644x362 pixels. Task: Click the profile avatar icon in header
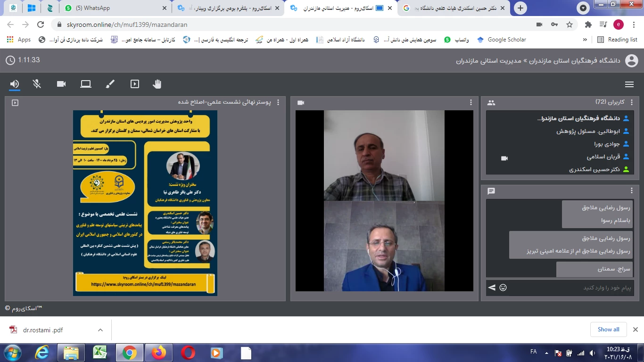coord(631,61)
